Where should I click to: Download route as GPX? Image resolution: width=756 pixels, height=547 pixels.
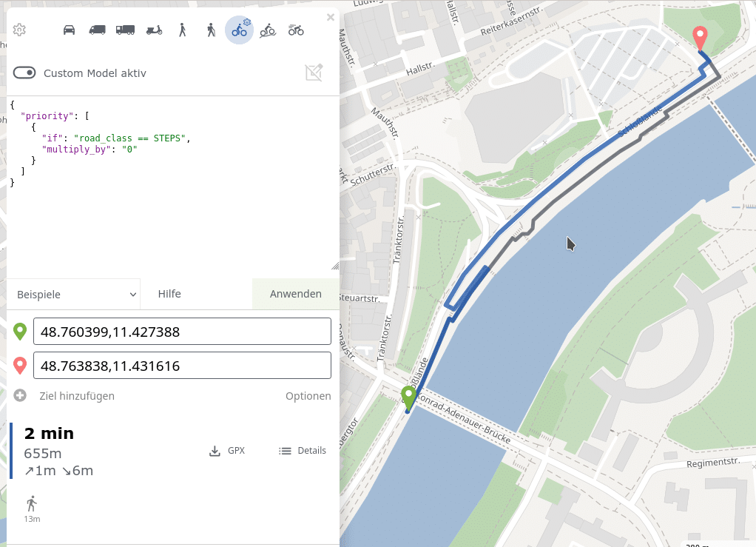(227, 451)
